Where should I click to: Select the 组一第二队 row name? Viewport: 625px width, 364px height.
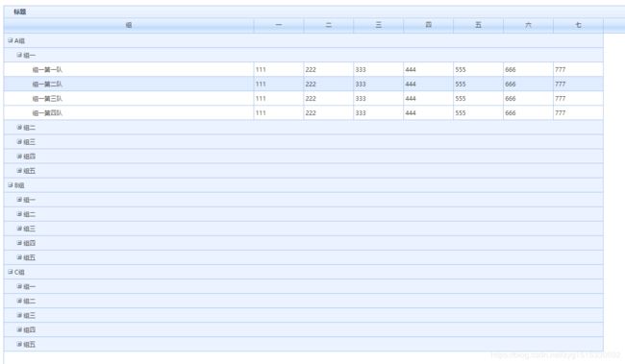click(x=47, y=84)
